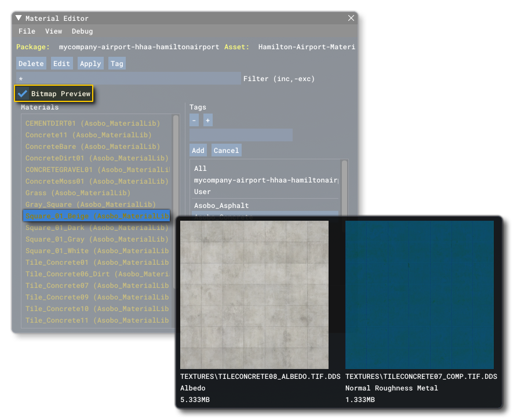Select the Grass material in the list
514x420 pixels.
(59, 192)
